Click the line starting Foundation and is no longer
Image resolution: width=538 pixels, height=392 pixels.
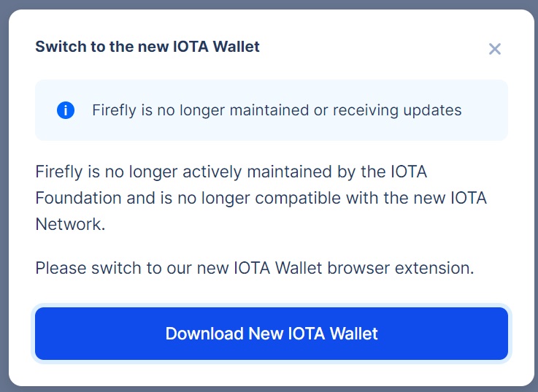pyautogui.click(x=261, y=199)
